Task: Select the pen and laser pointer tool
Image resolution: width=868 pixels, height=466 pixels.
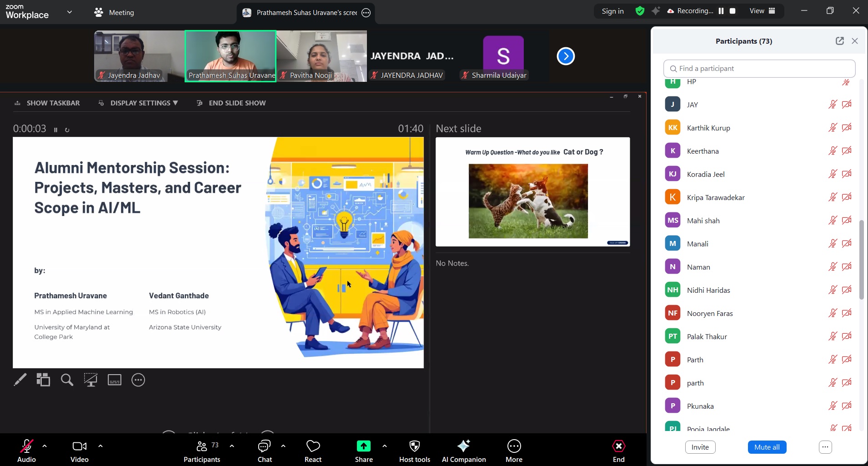Action: click(x=20, y=380)
